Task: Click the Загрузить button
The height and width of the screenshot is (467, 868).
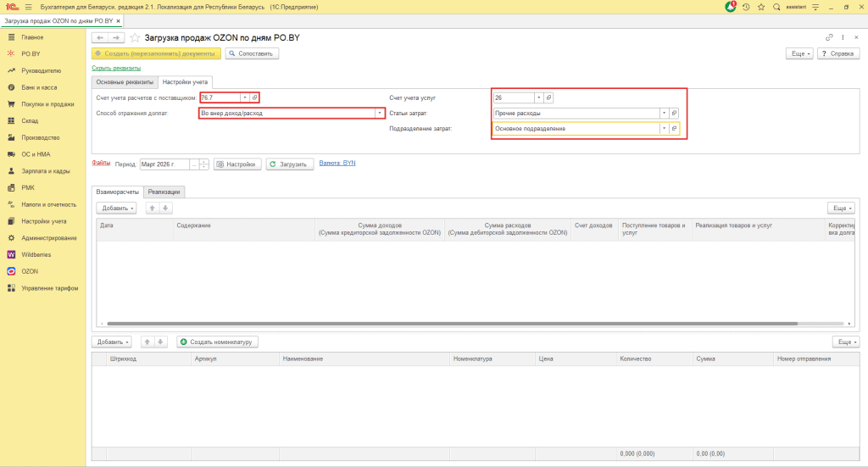Action: (290, 164)
